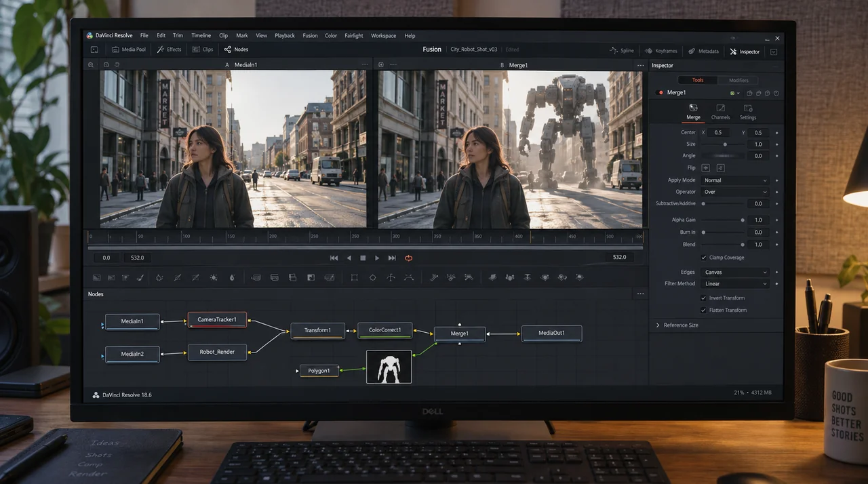Add a Brightness Contrast sun icon tool
The height and width of the screenshot is (484, 868).
click(214, 277)
